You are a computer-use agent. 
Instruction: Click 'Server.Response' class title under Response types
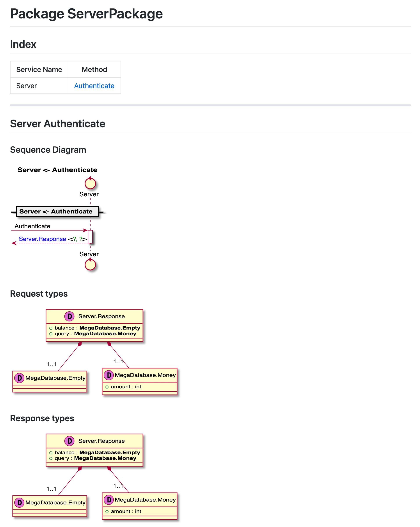coord(101,441)
